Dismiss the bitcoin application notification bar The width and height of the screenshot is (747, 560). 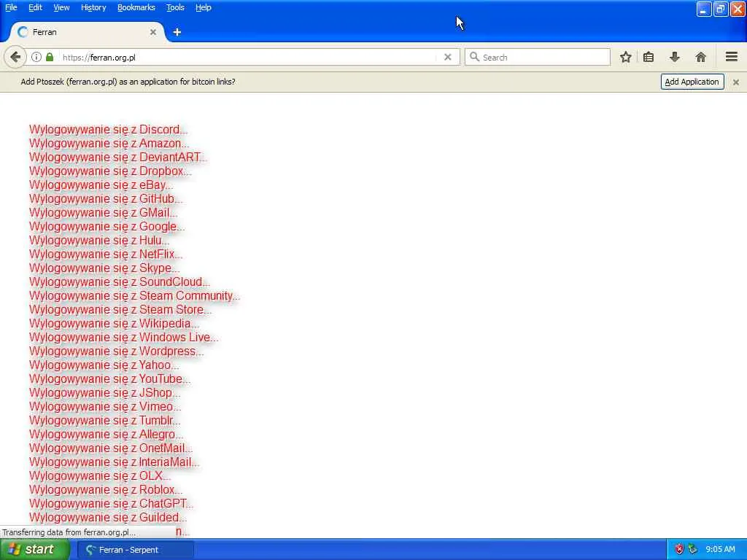tap(735, 82)
